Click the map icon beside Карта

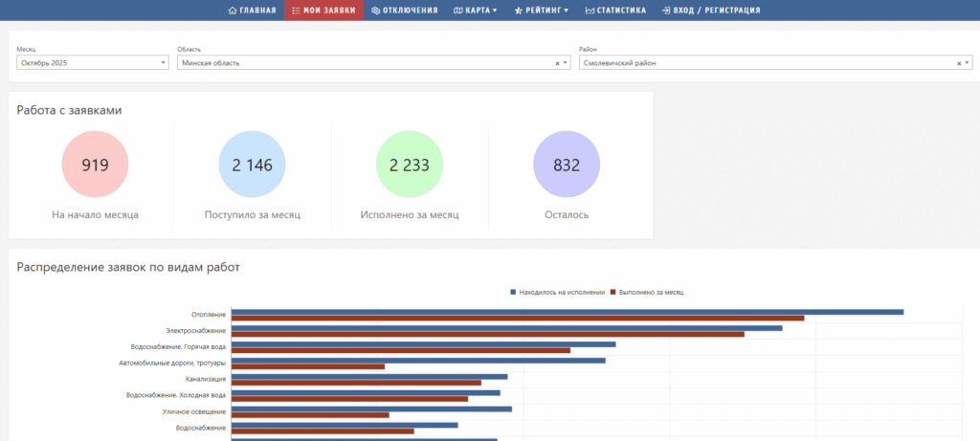pyautogui.click(x=457, y=11)
